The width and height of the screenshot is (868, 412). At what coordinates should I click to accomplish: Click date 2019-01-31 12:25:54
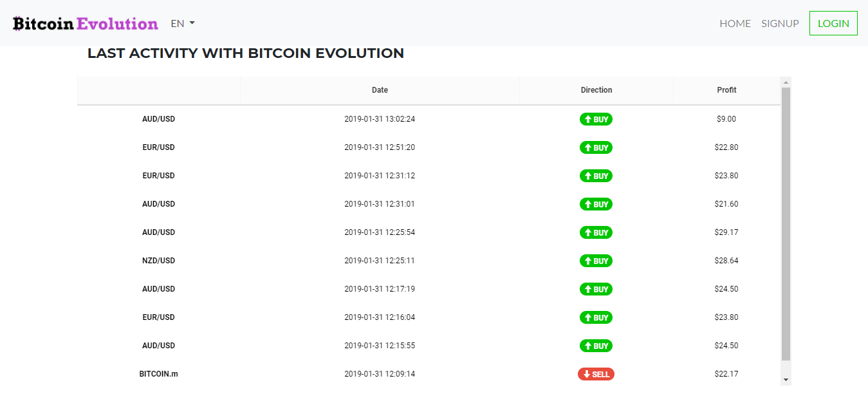point(380,232)
